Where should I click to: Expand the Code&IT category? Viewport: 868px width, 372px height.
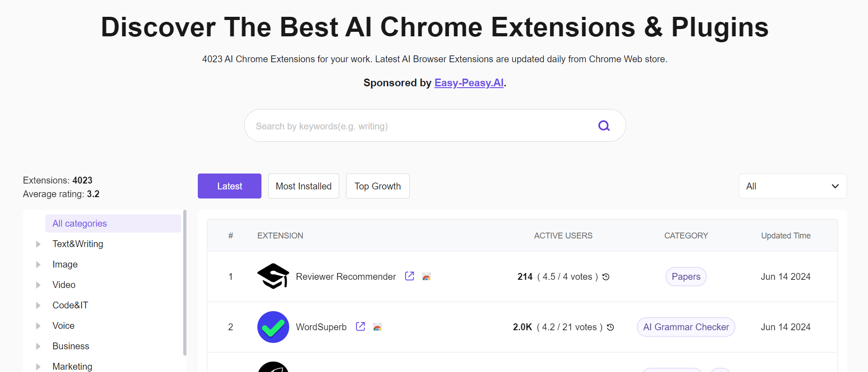(38, 305)
